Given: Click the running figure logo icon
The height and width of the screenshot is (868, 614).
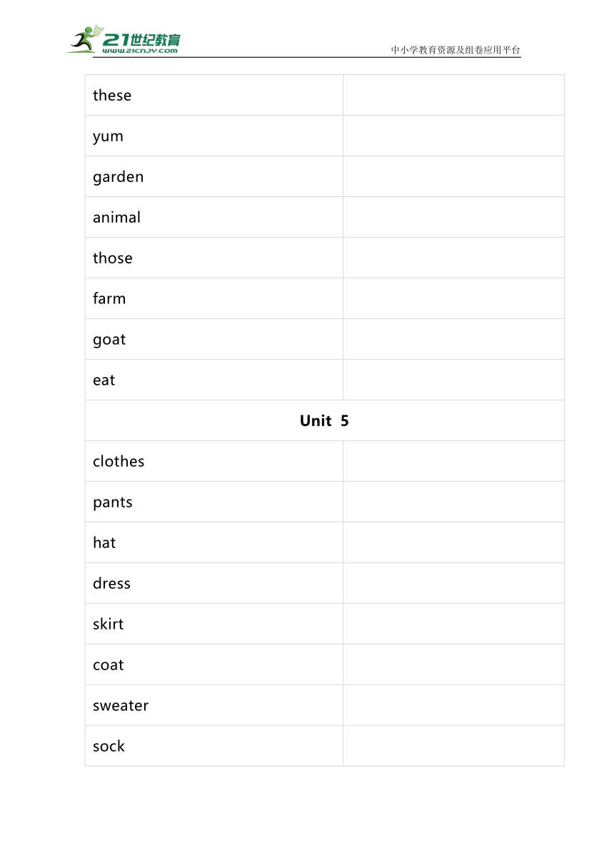Looking at the screenshot, I should click(84, 40).
